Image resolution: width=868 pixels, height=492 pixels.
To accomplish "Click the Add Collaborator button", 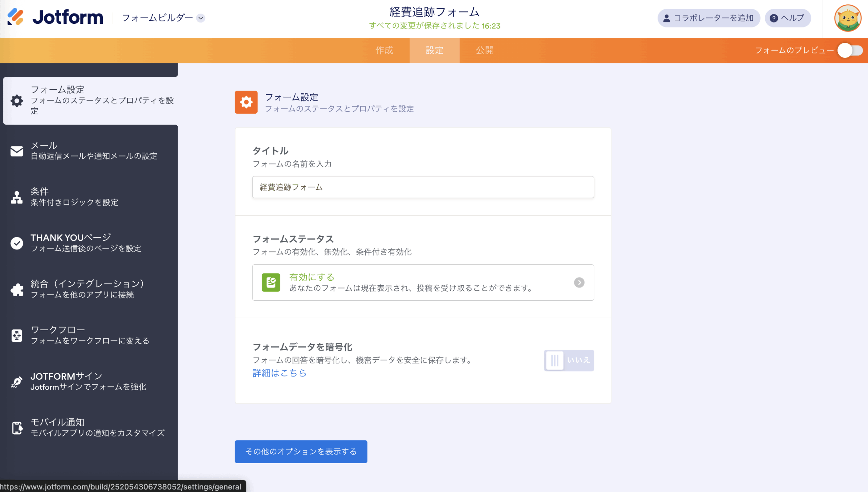I will click(709, 18).
